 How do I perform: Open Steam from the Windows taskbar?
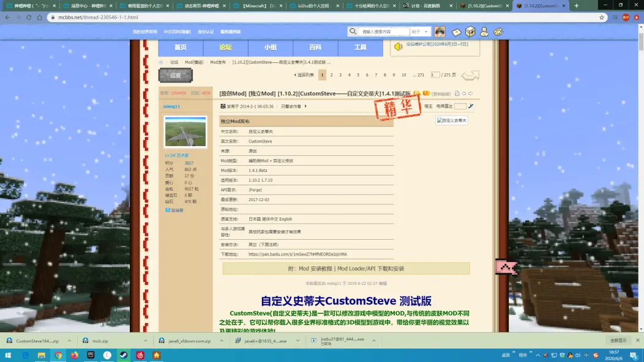point(124,355)
